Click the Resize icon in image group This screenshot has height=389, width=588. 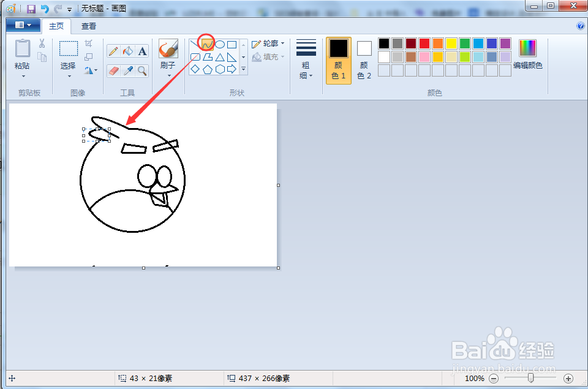(88, 56)
